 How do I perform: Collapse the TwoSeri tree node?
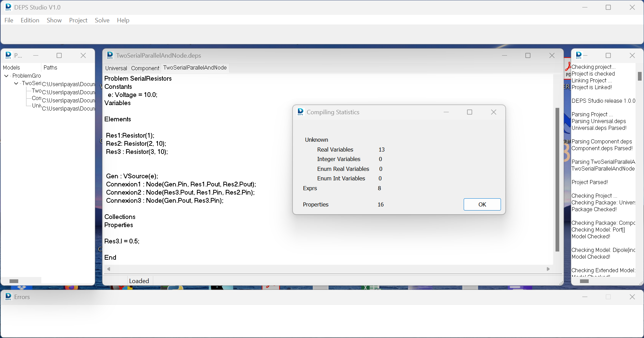click(16, 83)
